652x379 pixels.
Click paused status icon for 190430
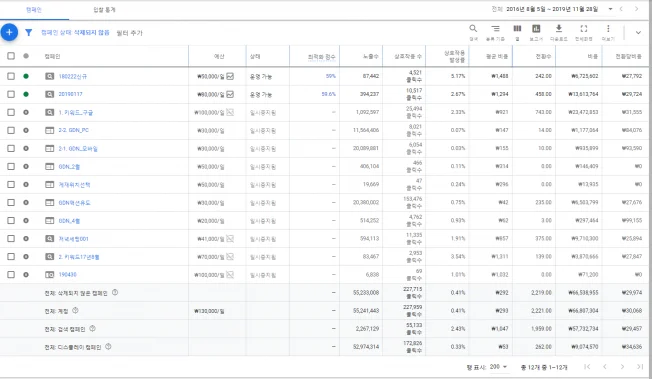26,275
